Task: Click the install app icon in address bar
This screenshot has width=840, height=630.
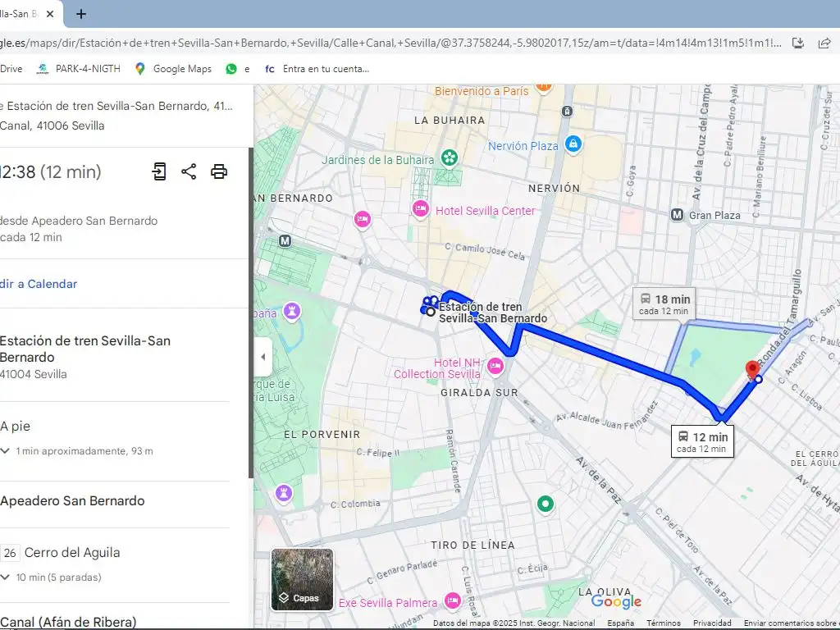Action: 798,43
